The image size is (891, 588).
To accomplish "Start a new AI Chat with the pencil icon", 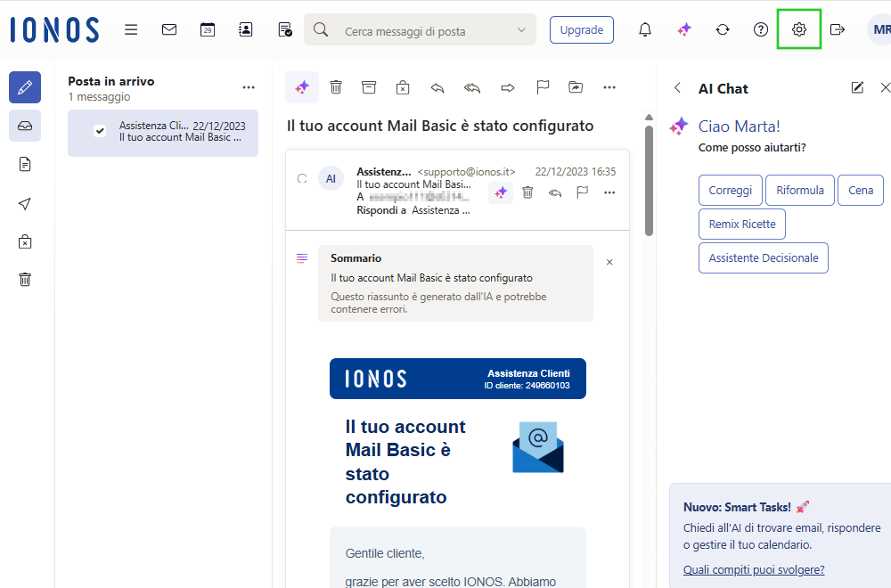I will [856, 87].
